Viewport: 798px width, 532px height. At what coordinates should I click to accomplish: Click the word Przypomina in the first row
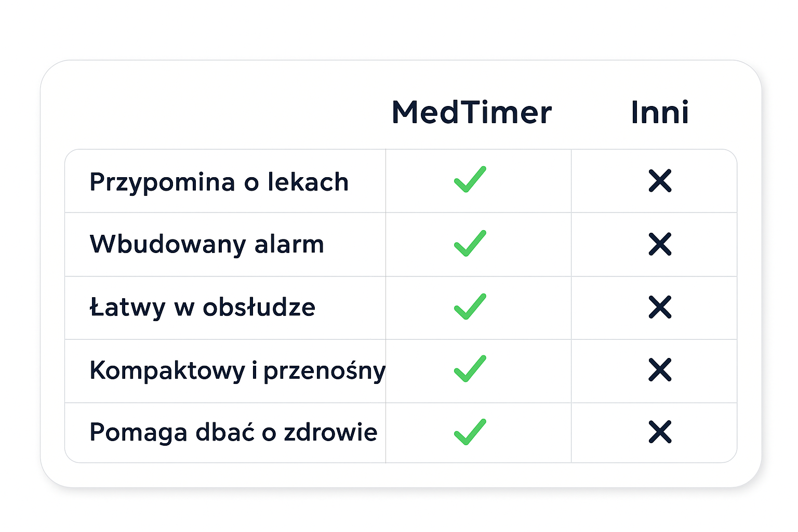coord(162,182)
